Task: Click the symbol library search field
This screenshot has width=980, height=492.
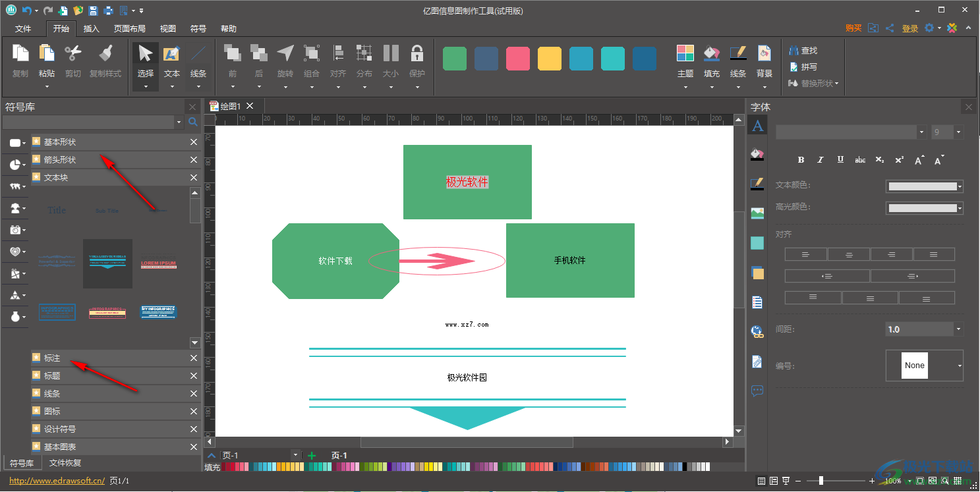Action: pyautogui.click(x=88, y=123)
